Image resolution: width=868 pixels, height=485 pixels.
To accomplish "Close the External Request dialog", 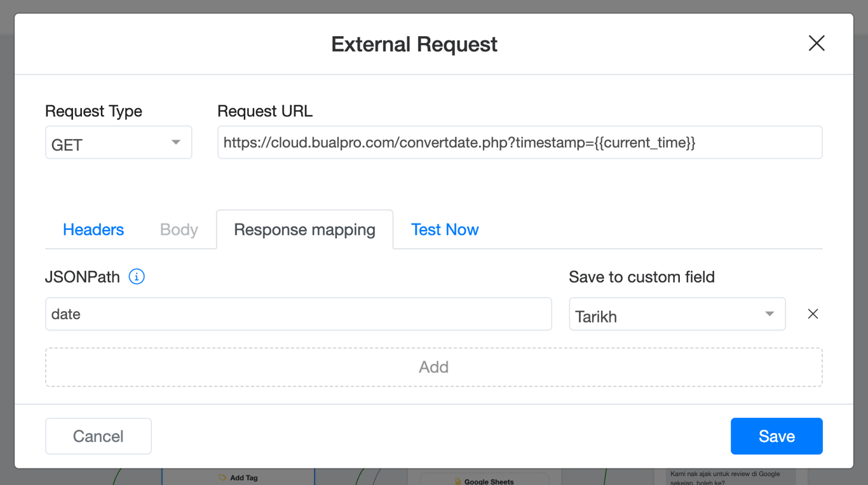I will pos(816,43).
